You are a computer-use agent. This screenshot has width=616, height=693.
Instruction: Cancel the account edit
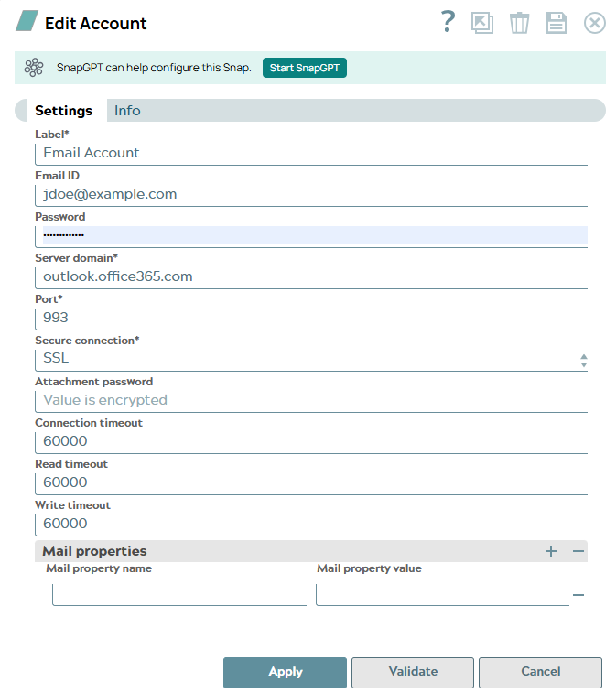point(540,672)
